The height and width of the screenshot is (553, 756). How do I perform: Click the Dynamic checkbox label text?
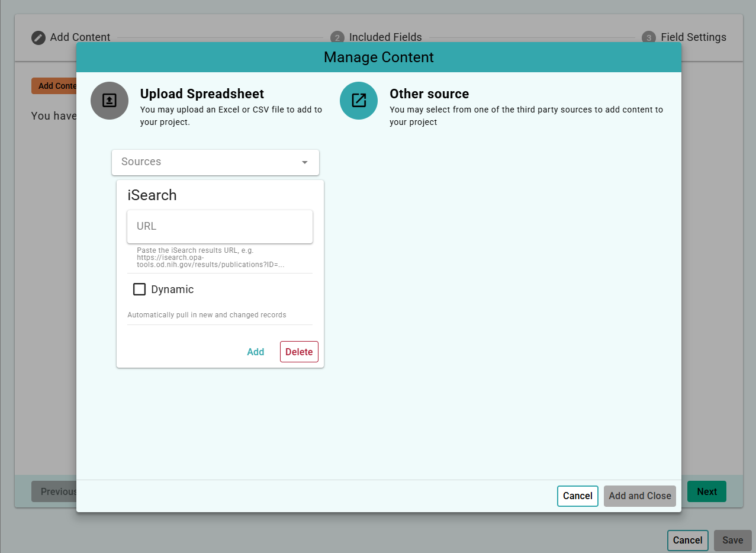click(172, 290)
